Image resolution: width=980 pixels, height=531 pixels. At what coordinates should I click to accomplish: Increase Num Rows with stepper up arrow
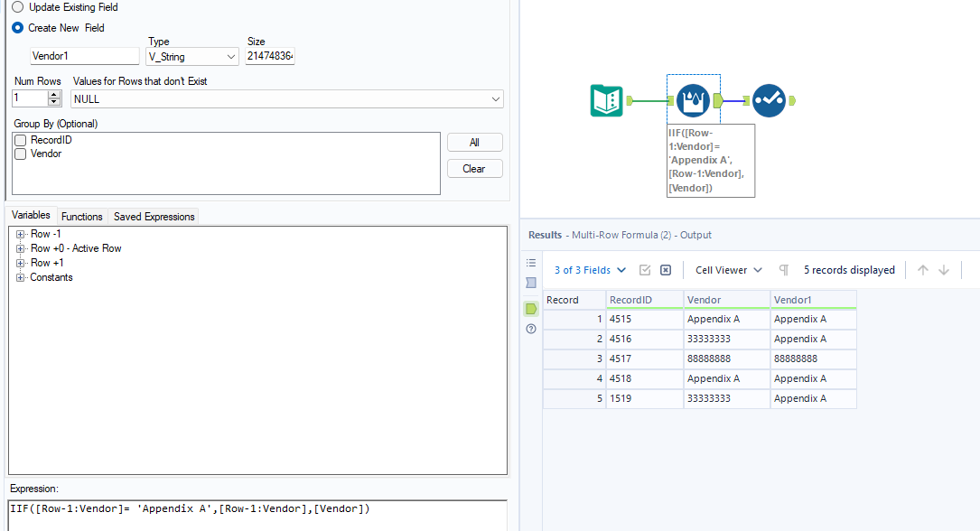[54, 95]
